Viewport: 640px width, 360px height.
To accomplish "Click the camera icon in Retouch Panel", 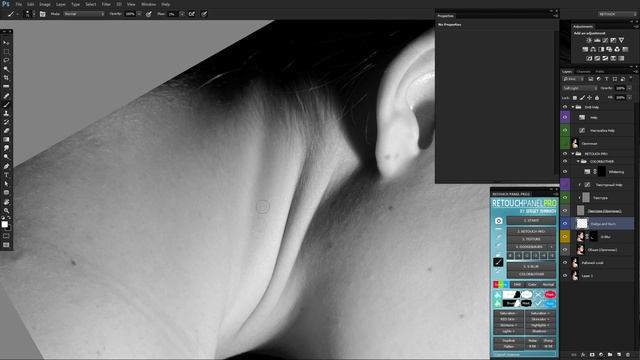I will pyautogui.click(x=498, y=221).
